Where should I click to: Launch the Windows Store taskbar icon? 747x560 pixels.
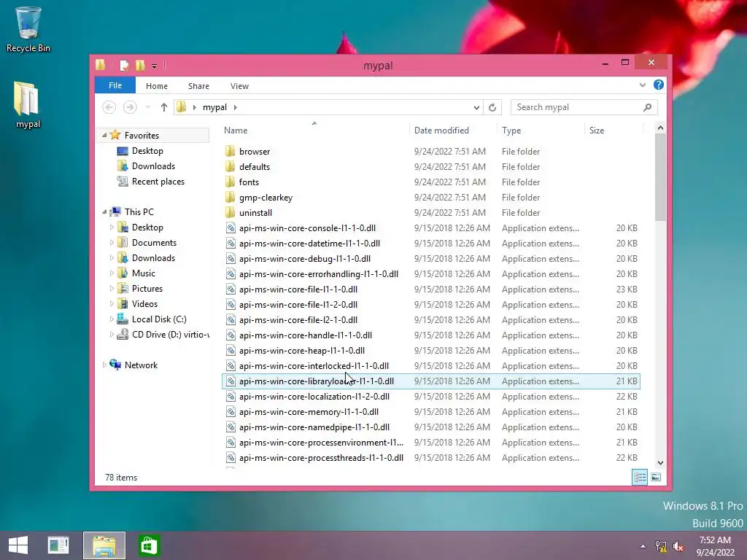(149, 545)
